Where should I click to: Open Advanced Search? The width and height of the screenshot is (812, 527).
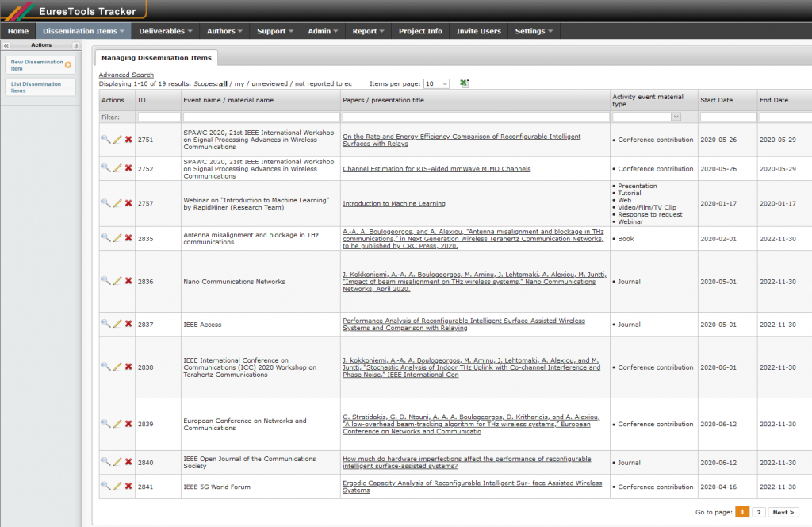click(125, 74)
